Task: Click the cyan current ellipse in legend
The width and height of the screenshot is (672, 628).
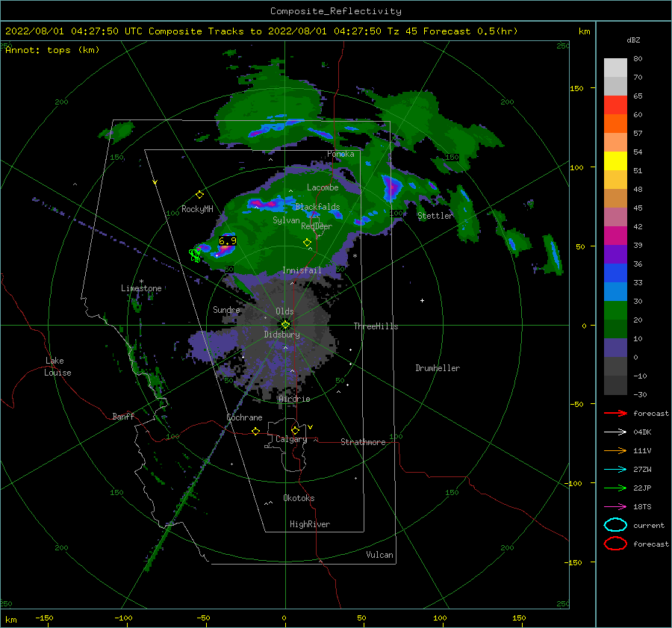Action: (x=615, y=525)
